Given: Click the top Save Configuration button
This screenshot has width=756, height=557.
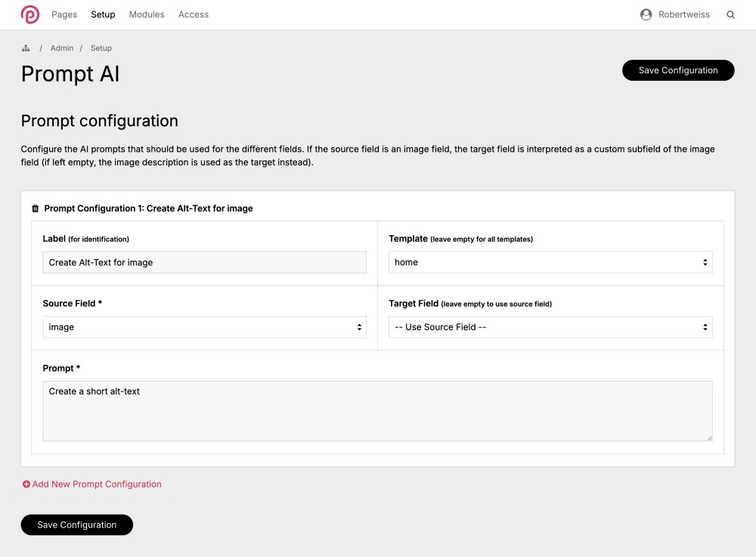Looking at the screenshot, I should (x=678, y=70).
